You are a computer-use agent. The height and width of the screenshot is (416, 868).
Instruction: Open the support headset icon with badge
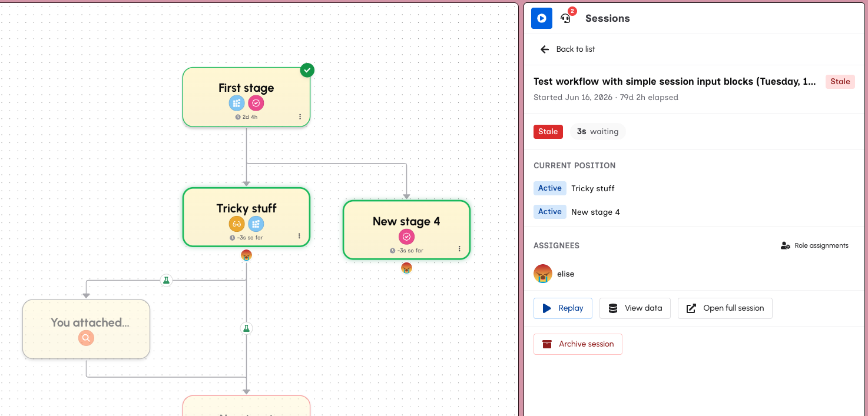coord(566,18)
